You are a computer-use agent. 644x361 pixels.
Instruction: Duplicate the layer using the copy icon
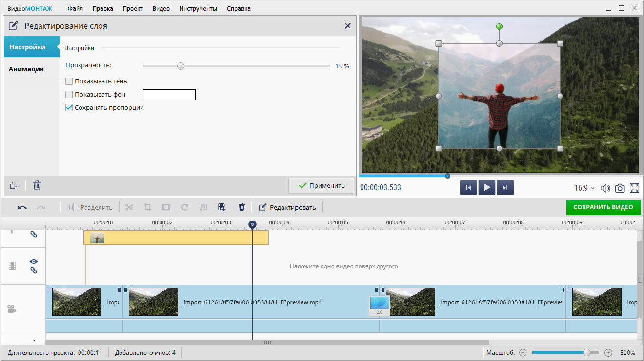pyautogui.click(x=14, y=185)
